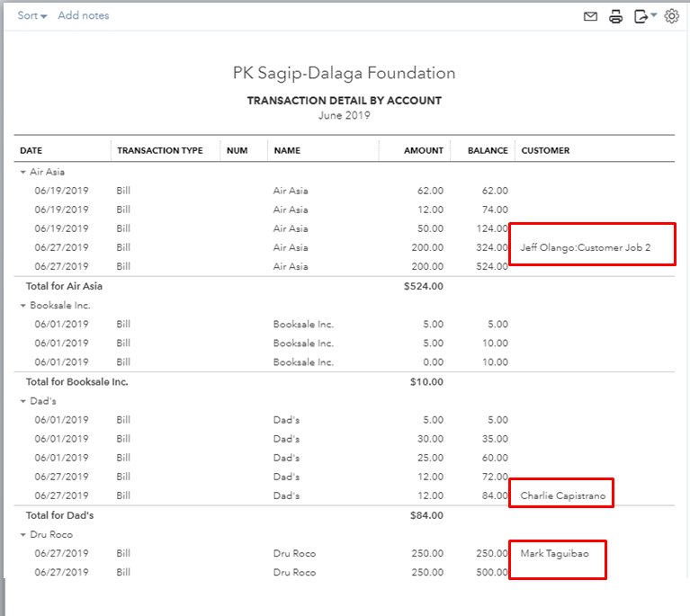The image size is (690, 616).
Task: Open the Jeff Olango:Customer Job 2 entry
Action: click(585, 247)
